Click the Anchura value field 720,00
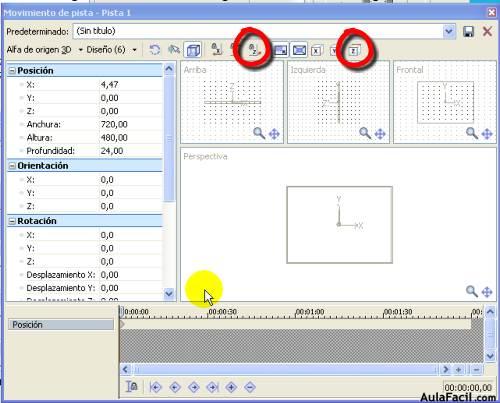The height and width of the screenshot is (403, 500). [x=131, y=124]
